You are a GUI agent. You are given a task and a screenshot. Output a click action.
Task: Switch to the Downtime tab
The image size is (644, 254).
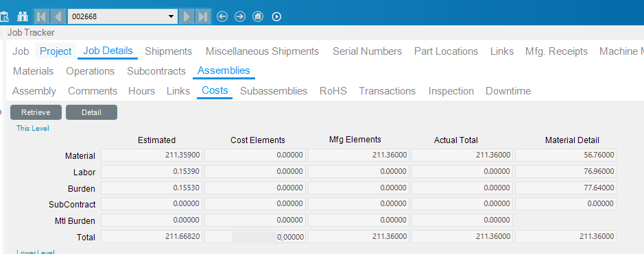pyautogui.click(x=508, y=91)
